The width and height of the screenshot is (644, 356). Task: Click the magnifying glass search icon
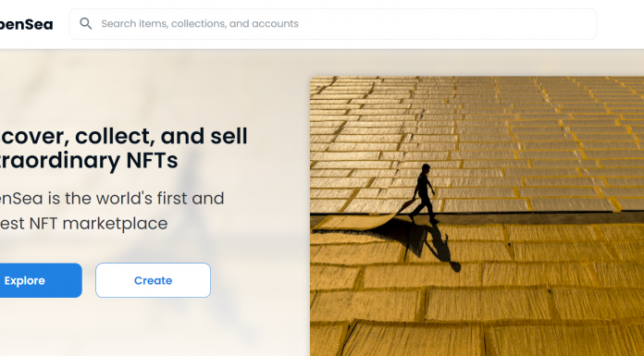pos(85,23)
